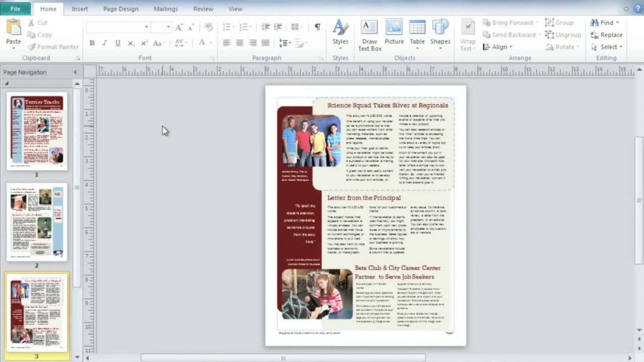This screenshot has height=362, width=644.
Task: Open the Rotate menu
Action: pos(562,47)
